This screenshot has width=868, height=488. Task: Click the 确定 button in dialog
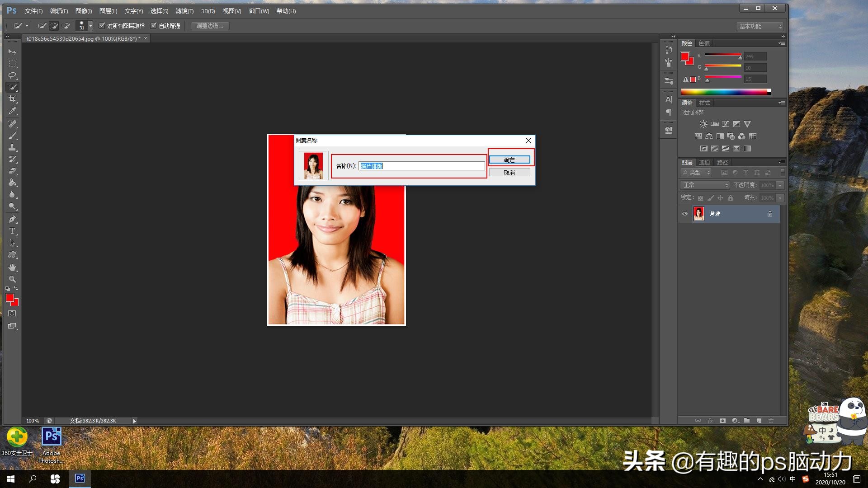click(x=509, y=160)
